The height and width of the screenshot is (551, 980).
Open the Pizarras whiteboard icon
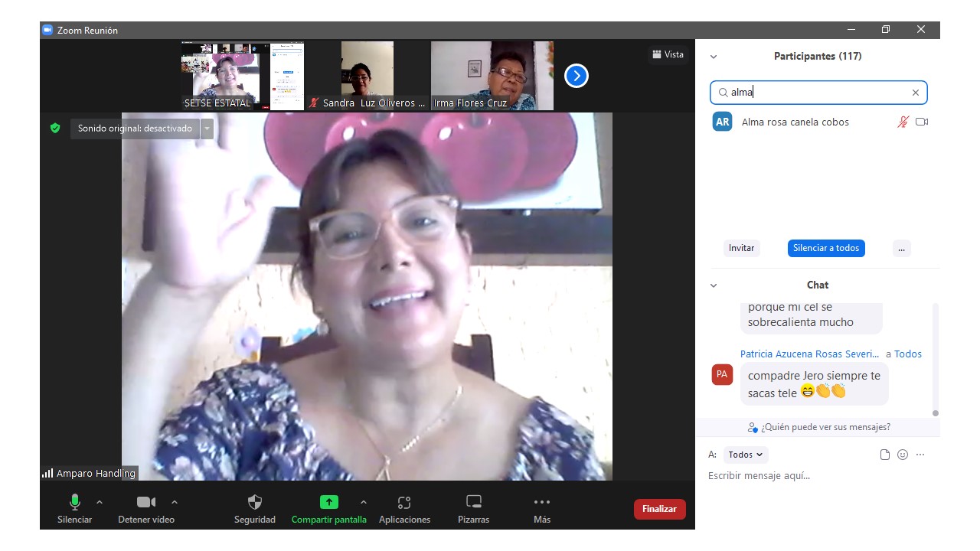474,503
